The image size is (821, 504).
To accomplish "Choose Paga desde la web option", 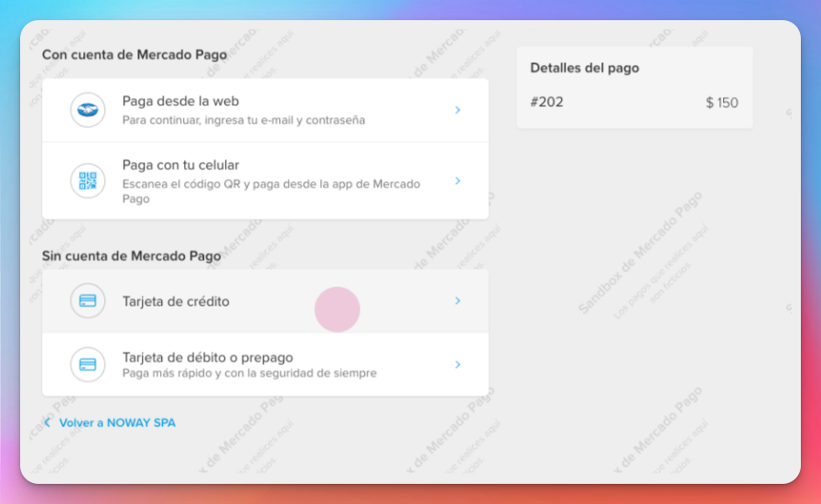I will coord(265,110).
